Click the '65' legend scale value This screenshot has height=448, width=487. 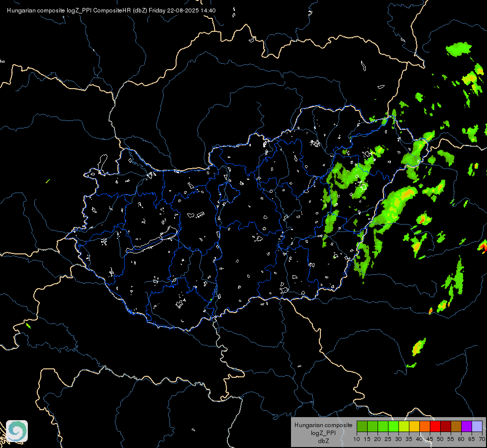coord(472,440)
